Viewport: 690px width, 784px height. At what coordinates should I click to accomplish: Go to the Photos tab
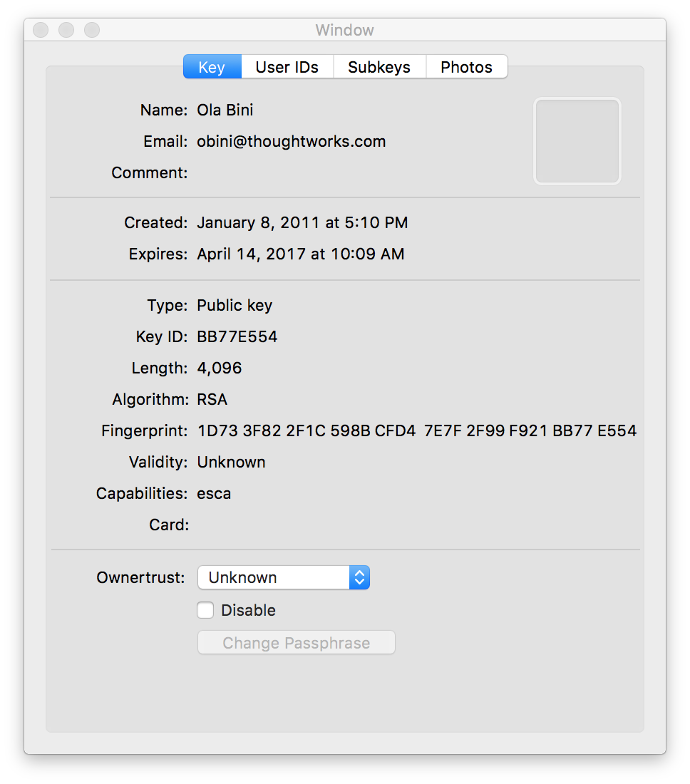tap(466, 67)
